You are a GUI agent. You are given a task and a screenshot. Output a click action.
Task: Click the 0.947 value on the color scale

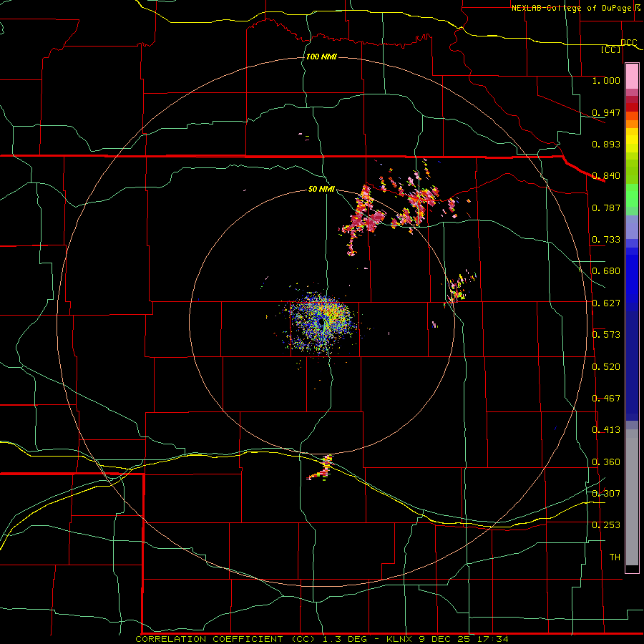click(606, 112)
